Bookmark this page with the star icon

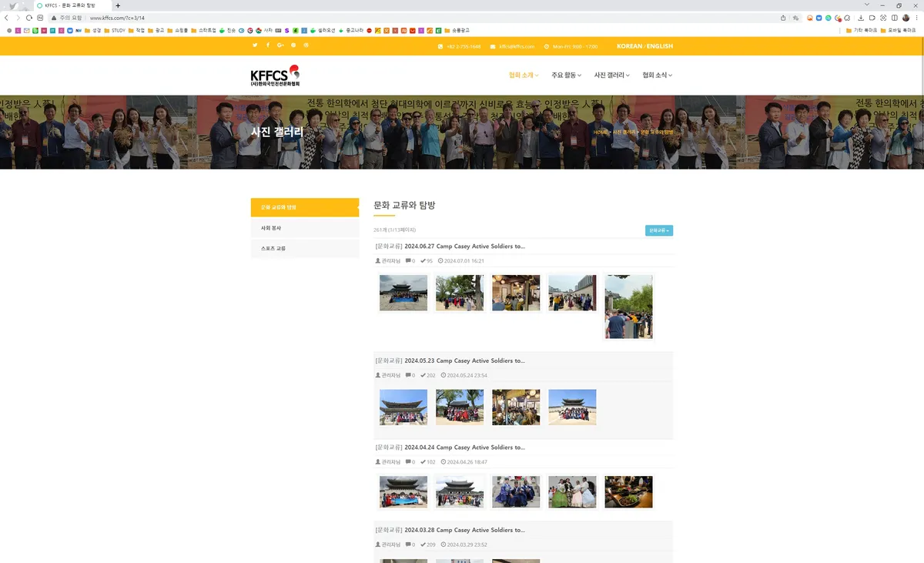(795, 18)
